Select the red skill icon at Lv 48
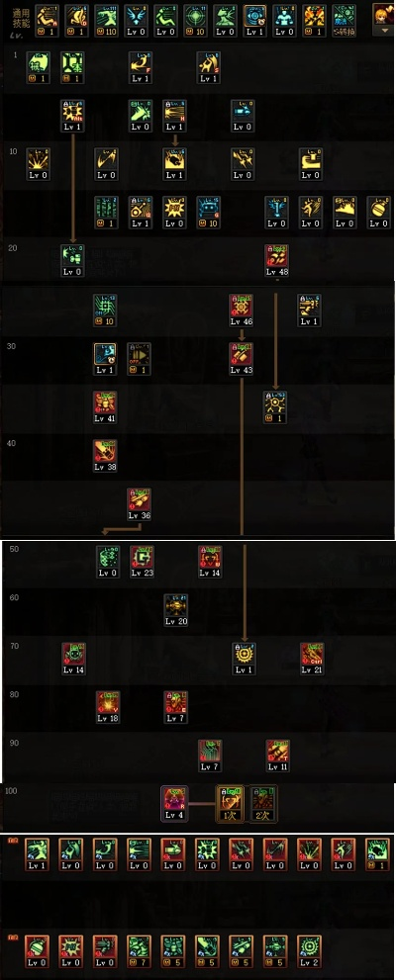This screenshot has width=396, height=980. [x=276, y=256]
